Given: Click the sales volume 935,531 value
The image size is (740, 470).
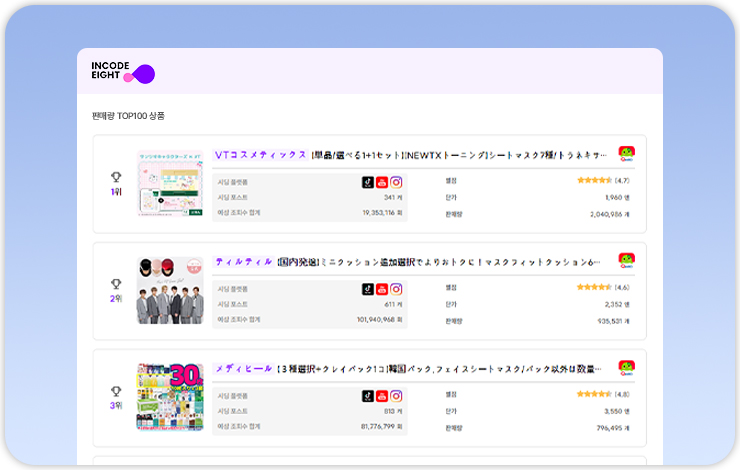Looking at the screenshot, I should [614, 321].
